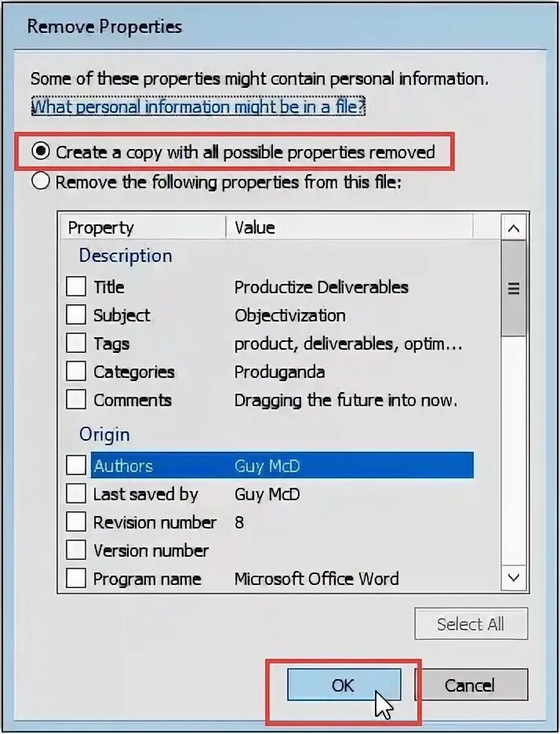Click the Property column header
The width and height of the screenshot is (560, 734).
pyautogui.click(x=144, y=227)
